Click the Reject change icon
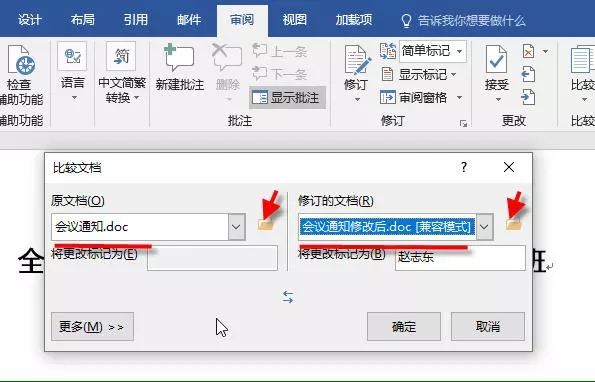 (x=529, y=51)
